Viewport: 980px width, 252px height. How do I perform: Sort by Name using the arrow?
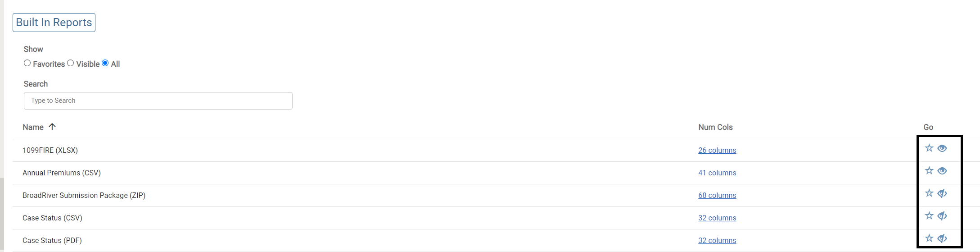point(52,127)
